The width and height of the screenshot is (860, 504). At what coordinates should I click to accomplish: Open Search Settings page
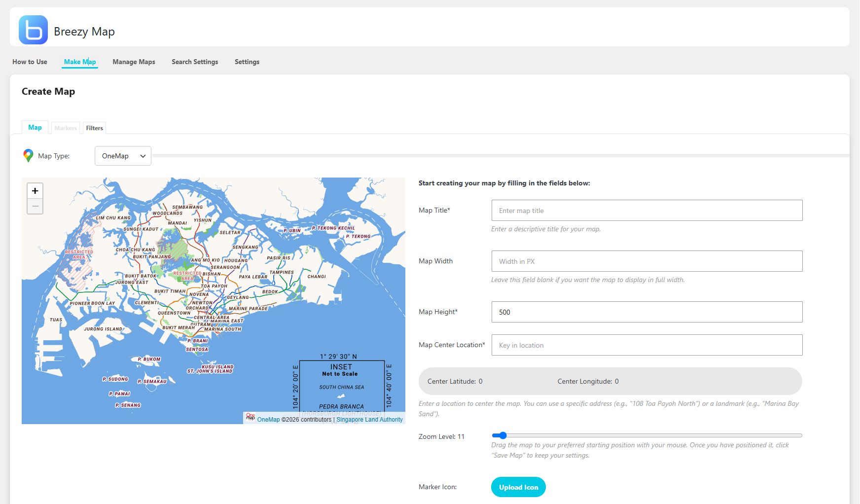[195, 62]
